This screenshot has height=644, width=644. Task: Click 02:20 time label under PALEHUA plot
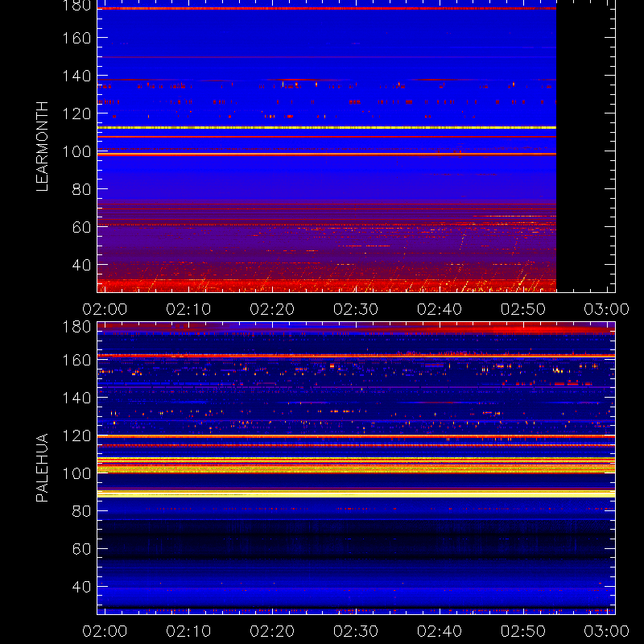point(272,631)
